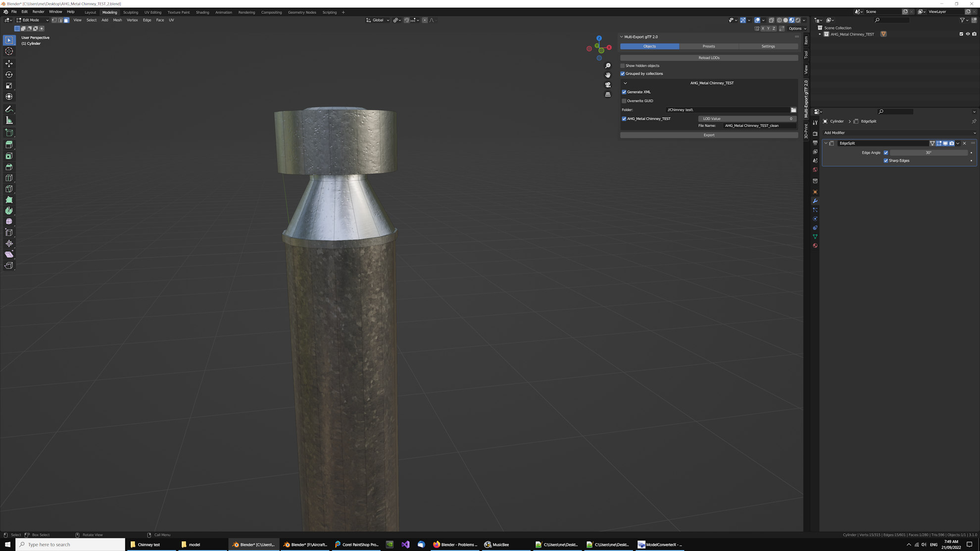Activate the Rotate tool
This screenshot has height=551, width=980.
click(9, 75)
